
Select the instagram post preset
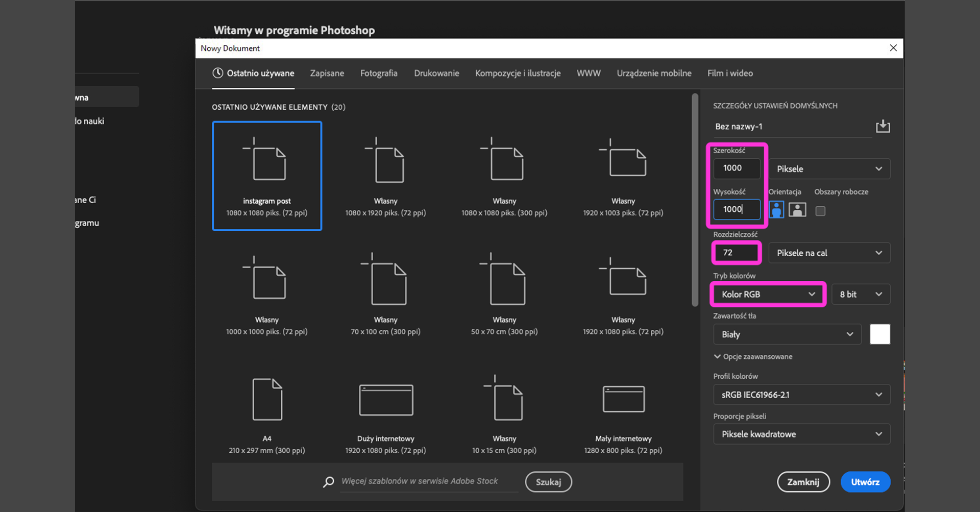click(x=267, y=176)
